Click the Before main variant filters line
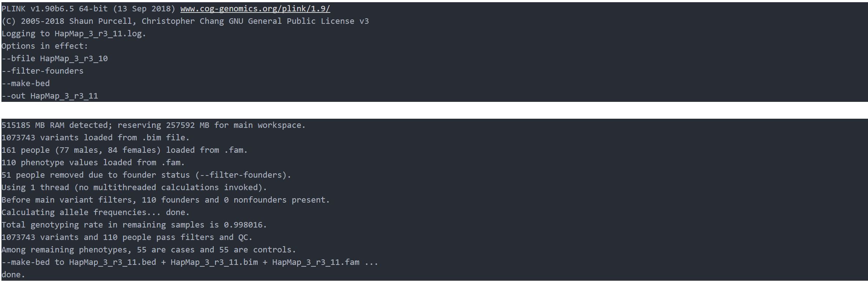The width and height of the screenshot is (868, 281). click(166, 200)
